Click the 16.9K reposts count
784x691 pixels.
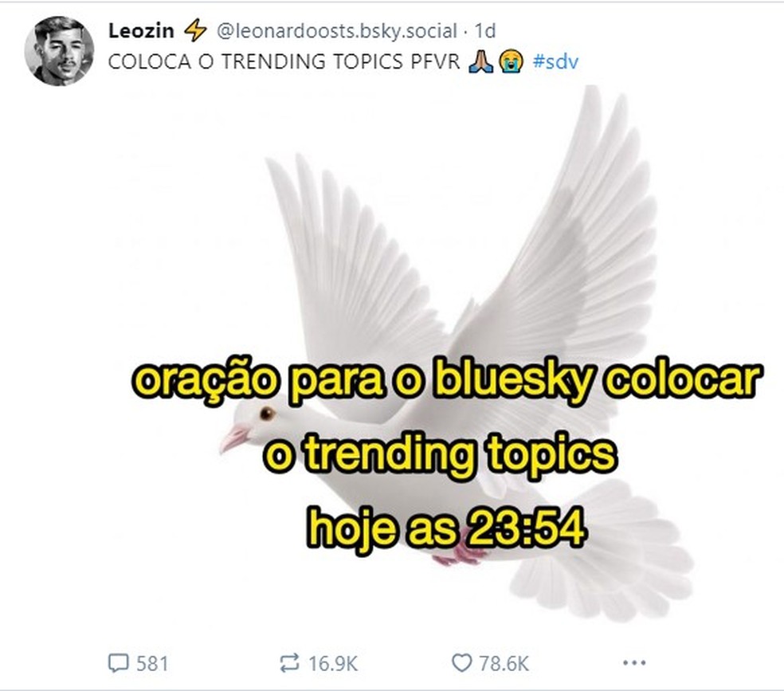pos(332,663)
